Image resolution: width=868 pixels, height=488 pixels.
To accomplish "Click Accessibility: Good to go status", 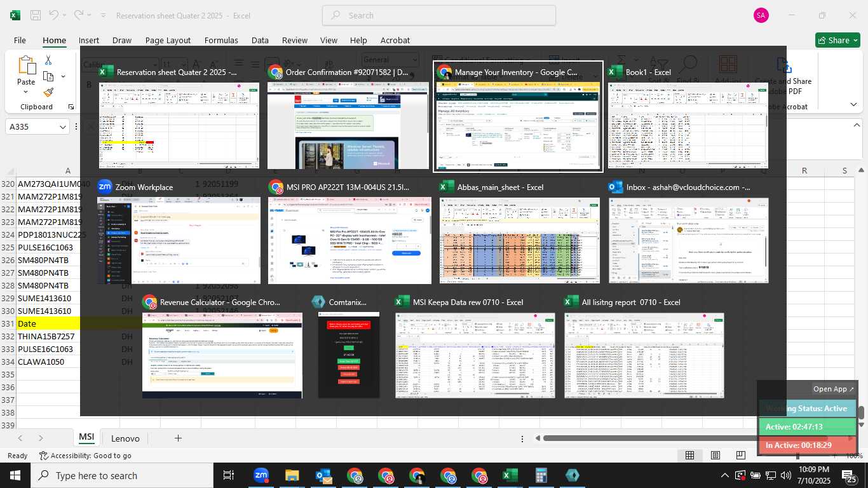I will 85,456.
